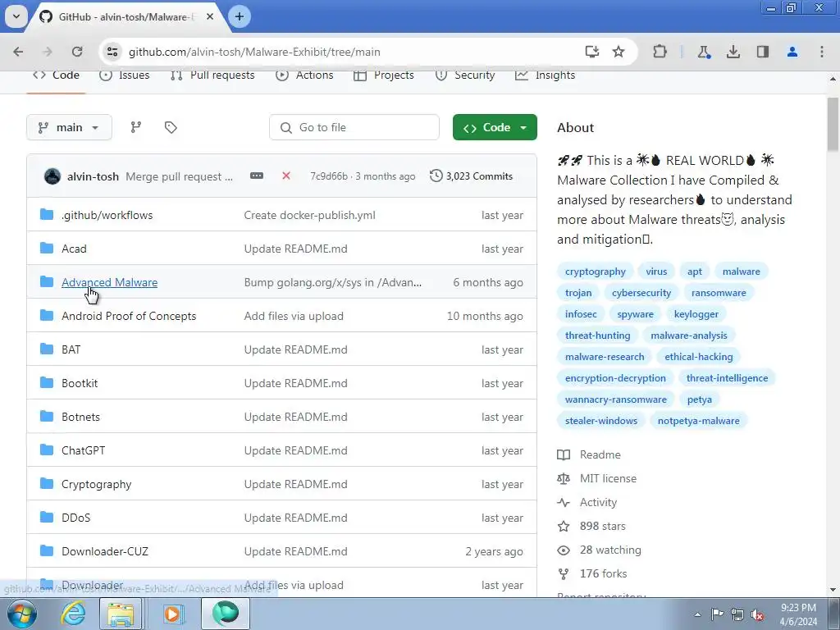The width and height of the screenshot is (840, 630).
Task: Open Android Proof of Concepts folder
Action: coord(129,316)
